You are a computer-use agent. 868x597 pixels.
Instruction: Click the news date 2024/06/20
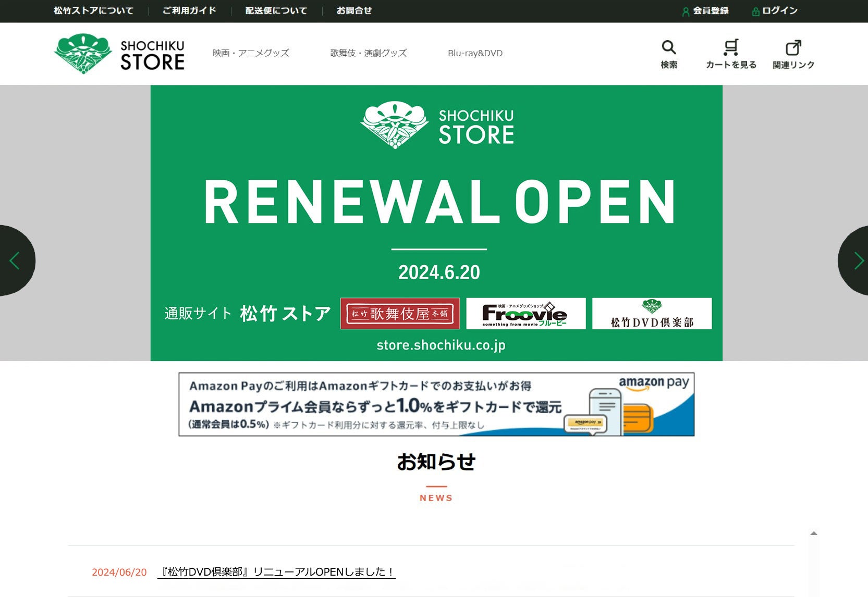(119, 572)
